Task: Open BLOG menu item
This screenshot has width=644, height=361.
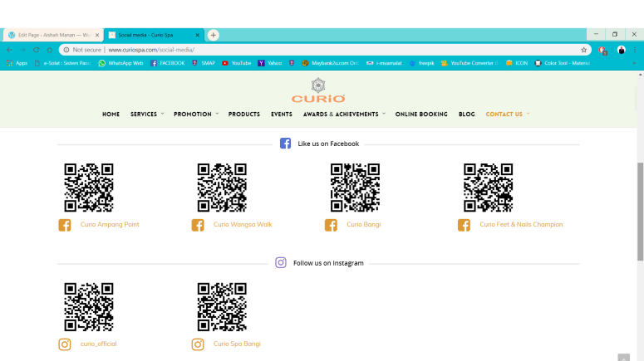Action: 466,115
